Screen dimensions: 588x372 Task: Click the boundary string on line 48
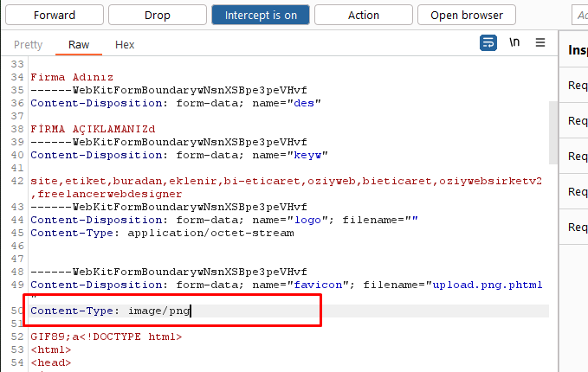point(169,272)
